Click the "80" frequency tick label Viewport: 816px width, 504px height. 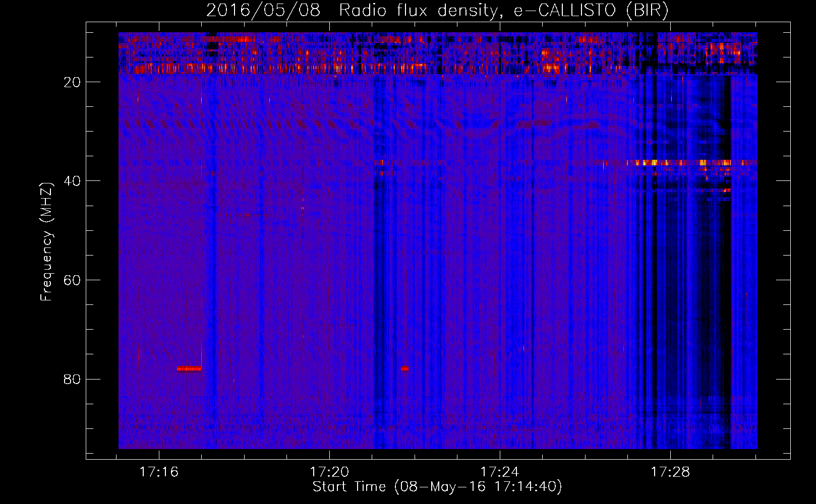pyautogui.click(x=73, y=379)
